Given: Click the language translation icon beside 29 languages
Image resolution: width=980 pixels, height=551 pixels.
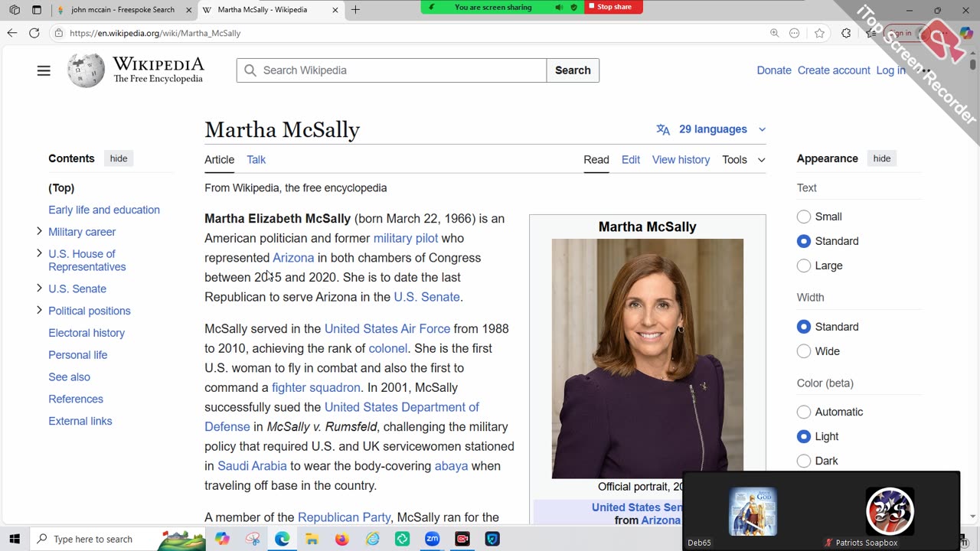Looking at the screenshot, I should (x=663, y=129).
